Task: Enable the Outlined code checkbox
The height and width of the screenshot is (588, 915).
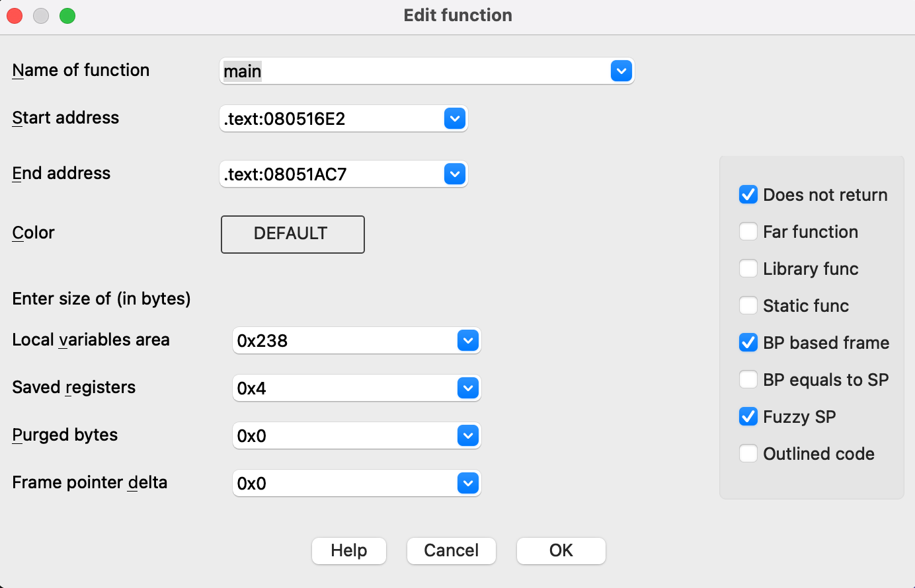Action: 748,454
